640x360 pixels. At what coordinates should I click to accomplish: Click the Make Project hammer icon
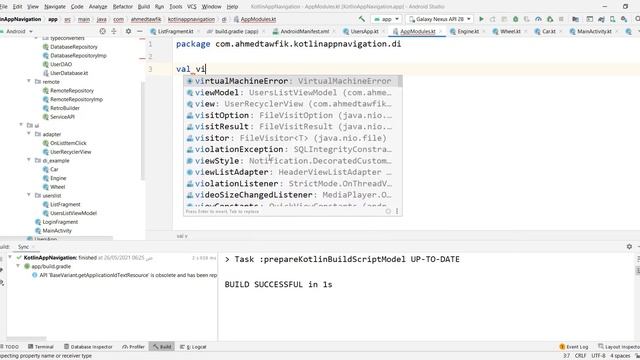(x=362, y=19)
